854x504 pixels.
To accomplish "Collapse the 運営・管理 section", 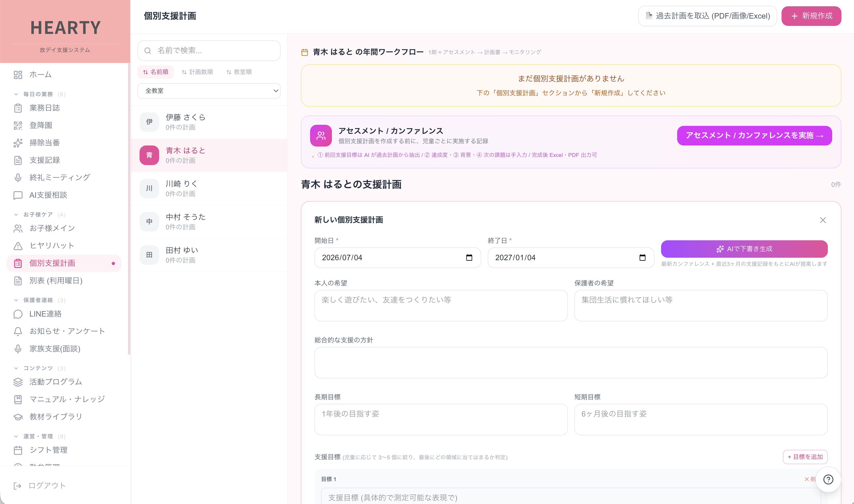I will (x=40, y=436).
